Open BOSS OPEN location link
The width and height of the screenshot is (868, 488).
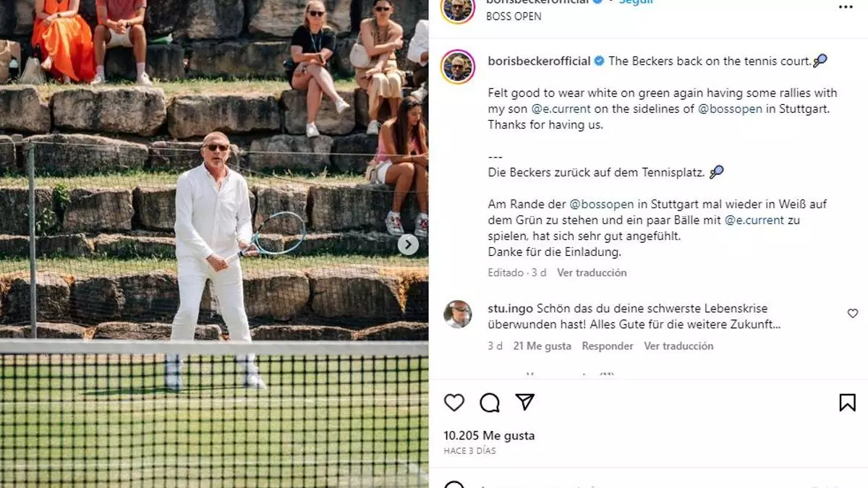point(514,16)
